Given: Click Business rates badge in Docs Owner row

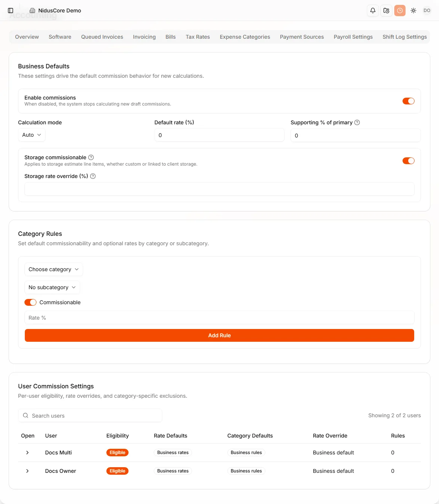Looking at the screenshot, I should coord(173,471).
